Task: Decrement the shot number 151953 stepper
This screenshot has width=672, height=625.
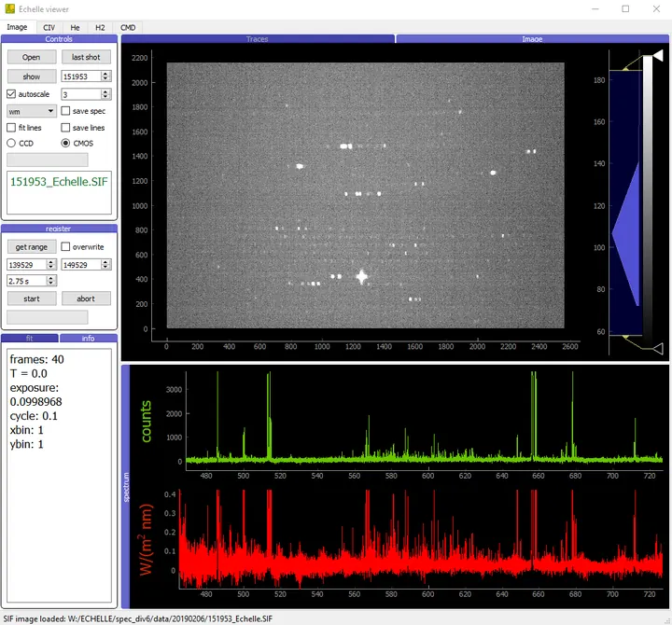Action: [x=105, y=78]
